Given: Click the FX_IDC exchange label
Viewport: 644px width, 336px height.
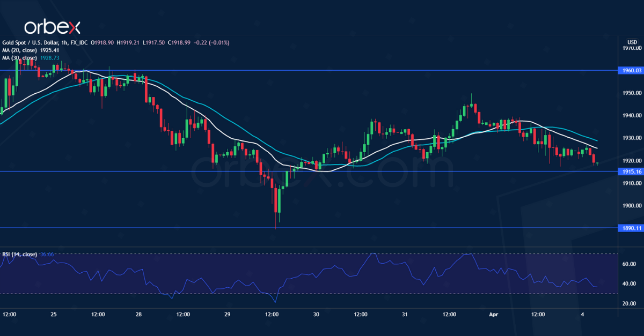Looking at the screenshot, I should [x=79, y=42].
